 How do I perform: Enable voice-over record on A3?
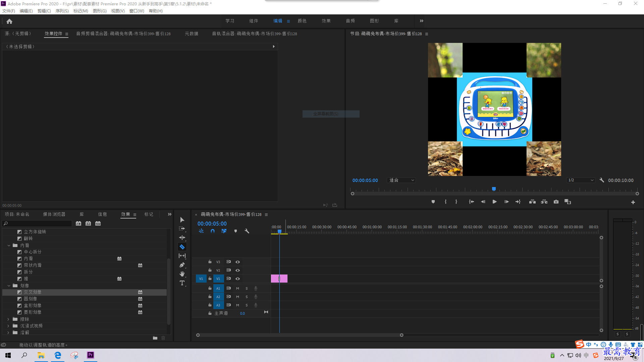[256, 305]
